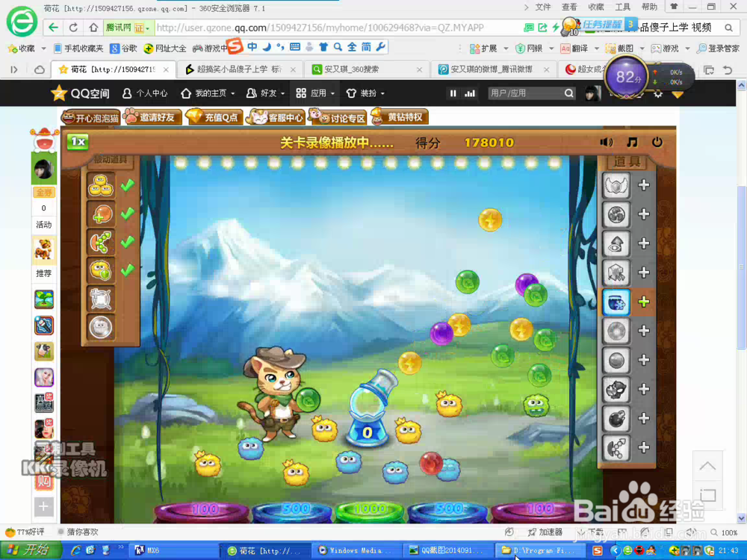Toggle the orange ball plus passive item

pos(101,214)
